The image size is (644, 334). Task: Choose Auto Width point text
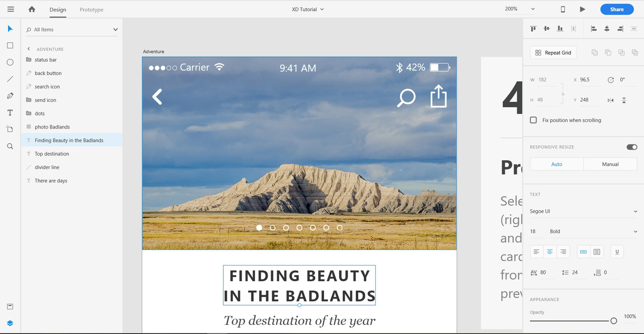tap(584, 251)
